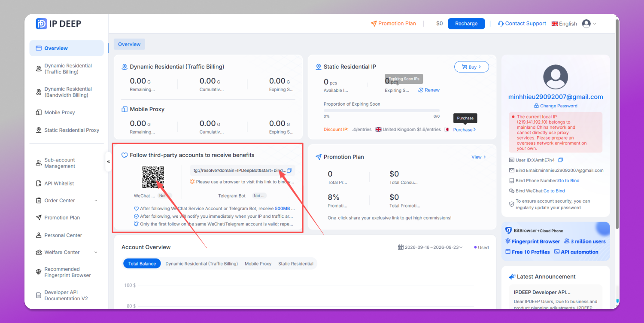Open the English language selector
The image size is (644, 323).
click(x=564, y=24)
